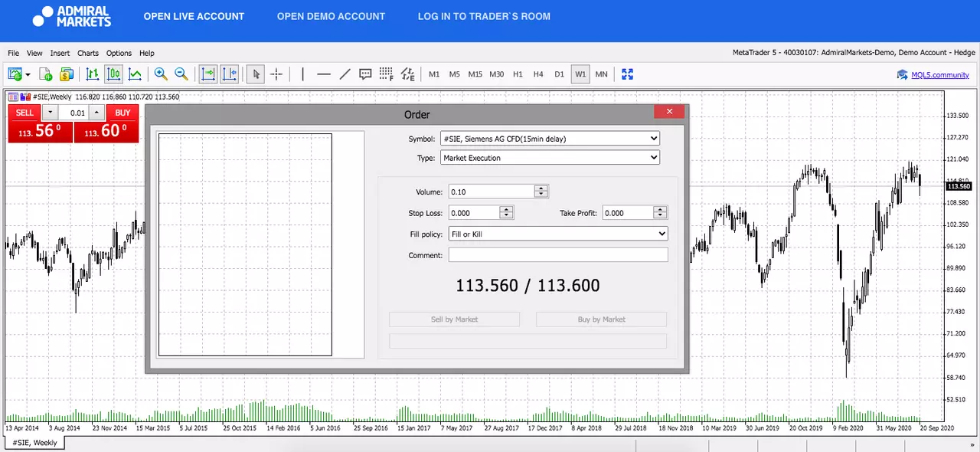Click the Stop Loss input field
The height and width of the screenshot is (452, 980).
473,213
